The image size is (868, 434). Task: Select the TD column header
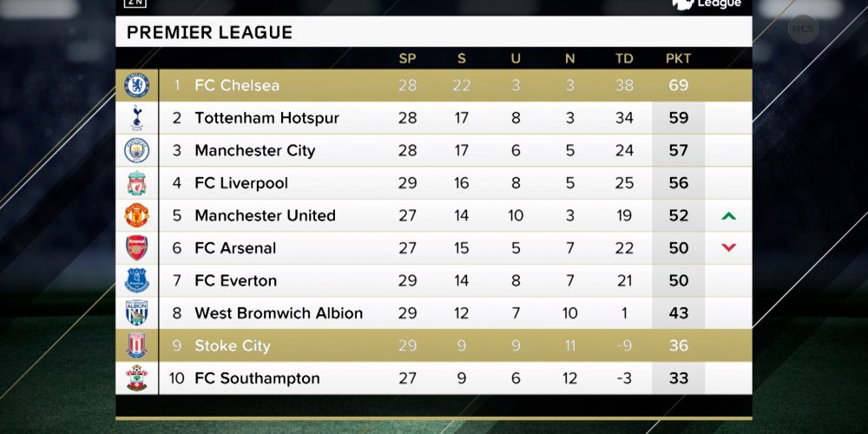pyautogui.click(x=624, y=59)
